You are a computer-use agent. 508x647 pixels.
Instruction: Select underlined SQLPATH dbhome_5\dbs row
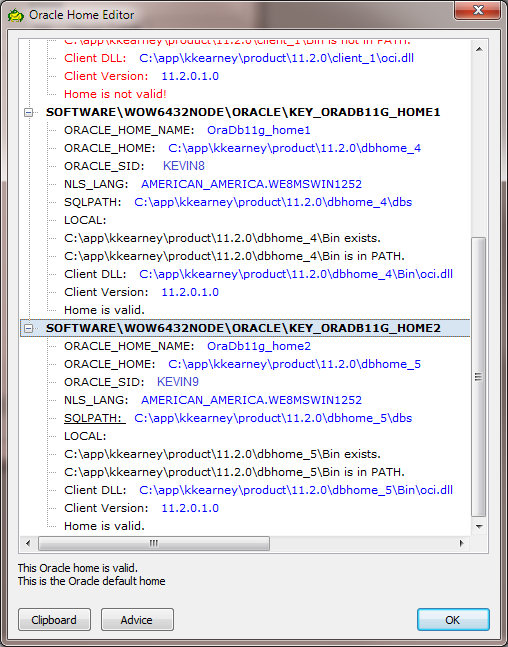point(238,418)
